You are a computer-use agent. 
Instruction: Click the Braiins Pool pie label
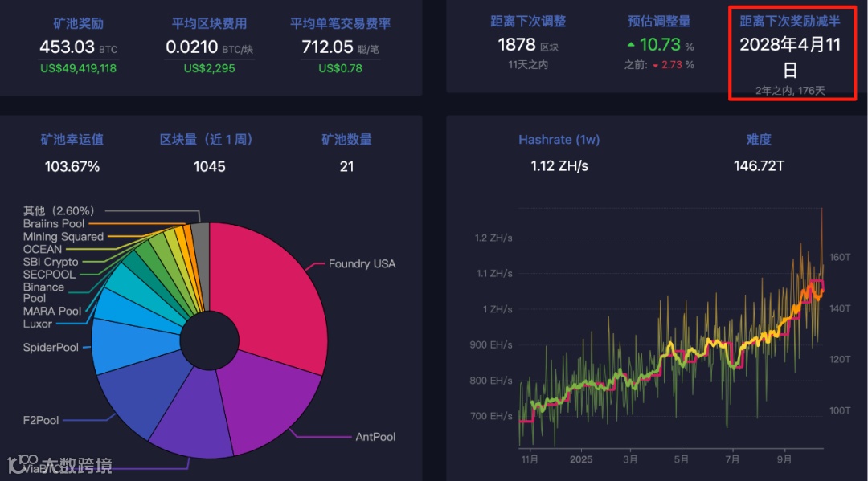(54, 223)
